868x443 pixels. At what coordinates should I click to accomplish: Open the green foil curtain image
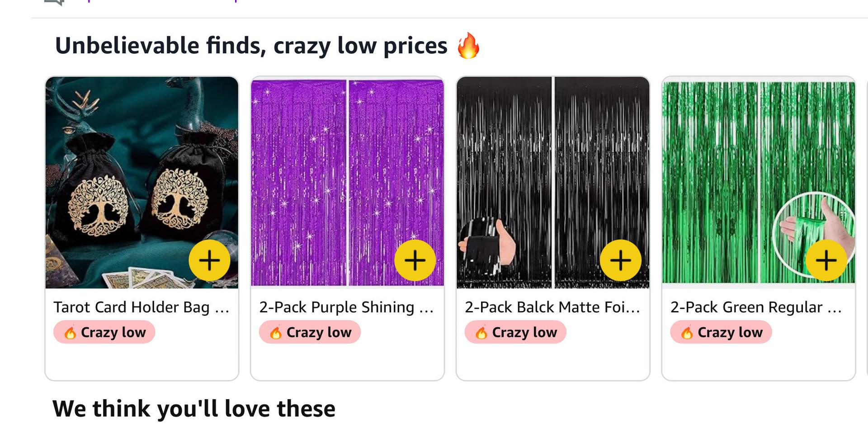(759, 183)
